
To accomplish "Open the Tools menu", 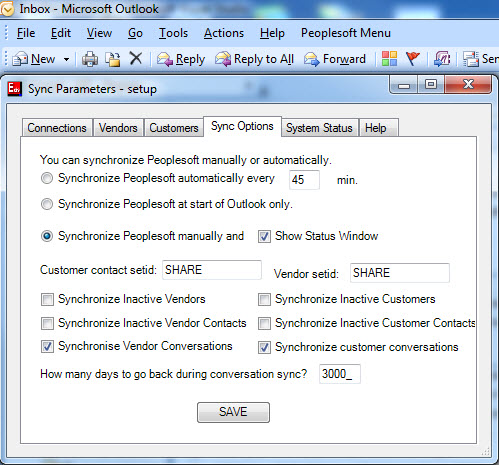I will click(173, 33).
